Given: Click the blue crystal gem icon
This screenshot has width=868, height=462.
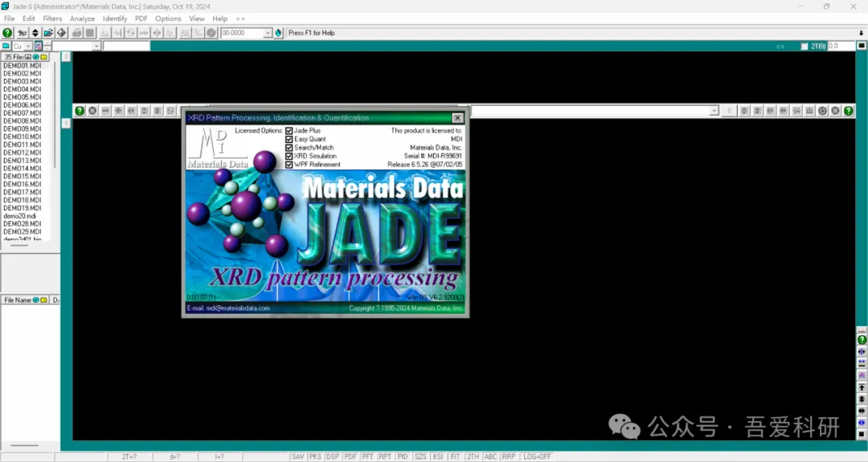Looking at the screenshot, I should [x=278, y=33].
